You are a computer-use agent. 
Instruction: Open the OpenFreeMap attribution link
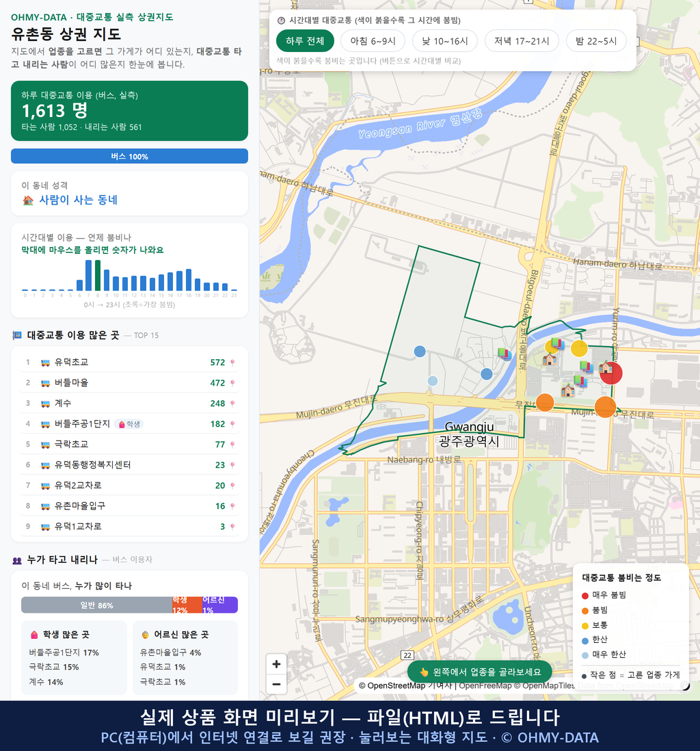click(x=485, y=686)
